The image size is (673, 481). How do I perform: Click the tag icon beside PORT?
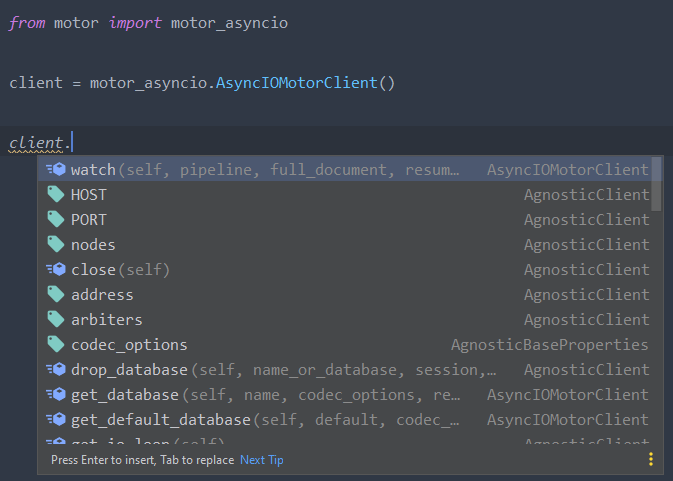click(56, 219)
